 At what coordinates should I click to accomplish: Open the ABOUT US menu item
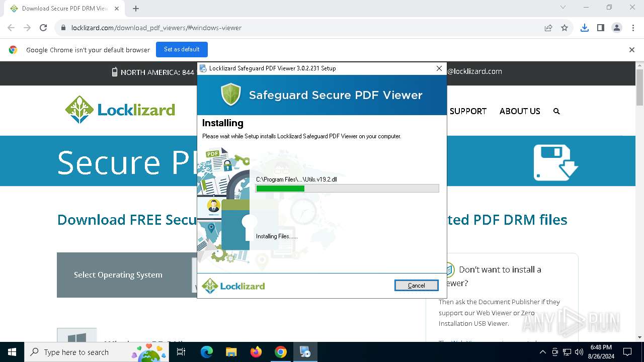coord(520,111)
